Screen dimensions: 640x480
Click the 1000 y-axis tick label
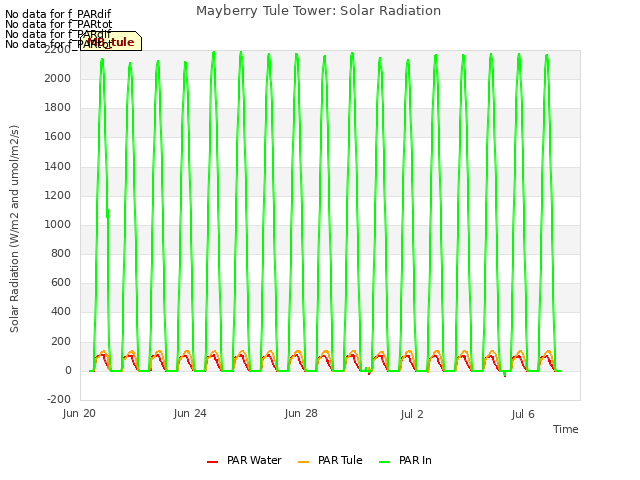click(58, 224)
